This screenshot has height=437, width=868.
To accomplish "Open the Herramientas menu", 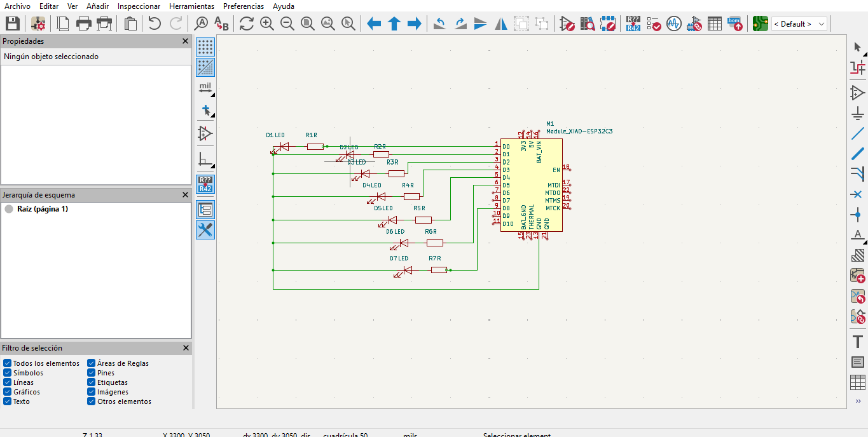I will [191, 6].
